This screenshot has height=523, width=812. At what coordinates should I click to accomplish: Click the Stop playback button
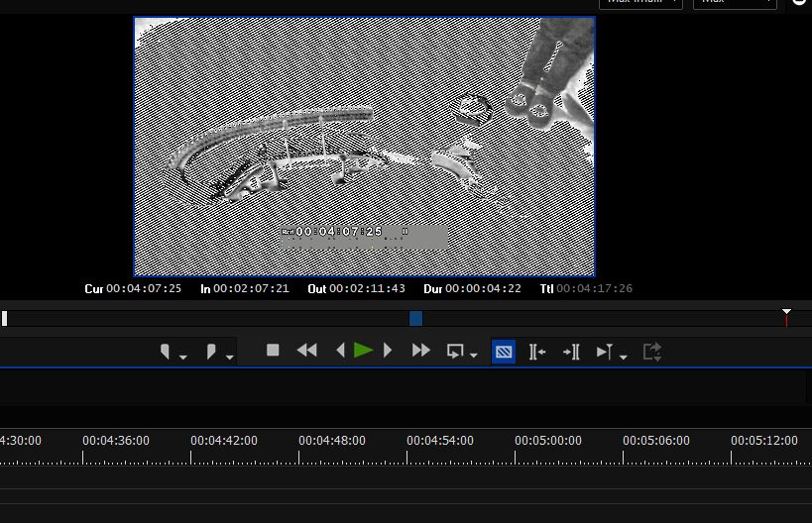[x=273, y=350]
